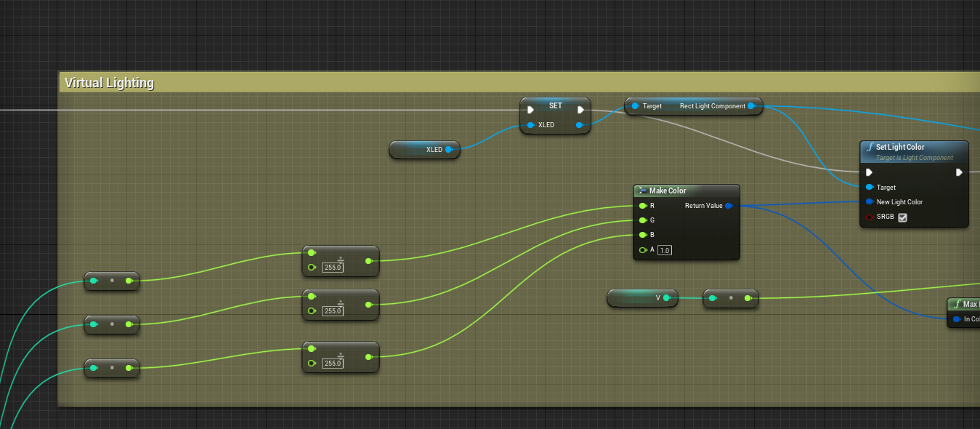Click the Return Value output pin on Make Color

point(729,206)
